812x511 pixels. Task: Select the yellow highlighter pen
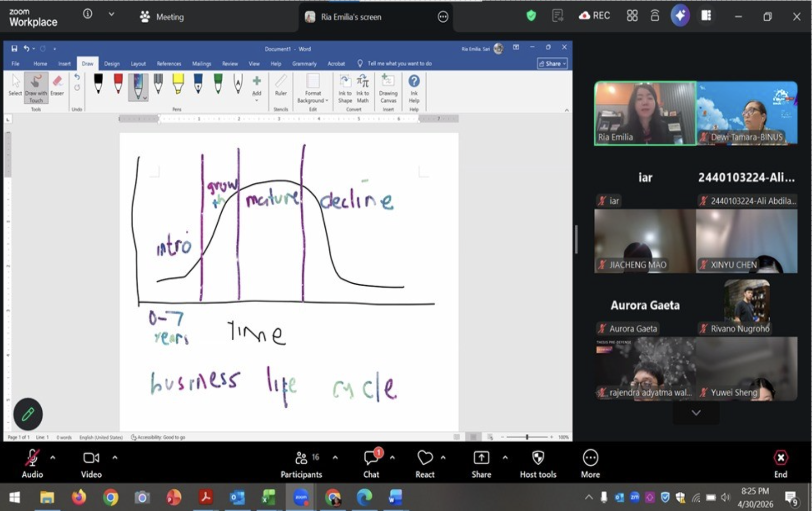[x=178, y=84]
